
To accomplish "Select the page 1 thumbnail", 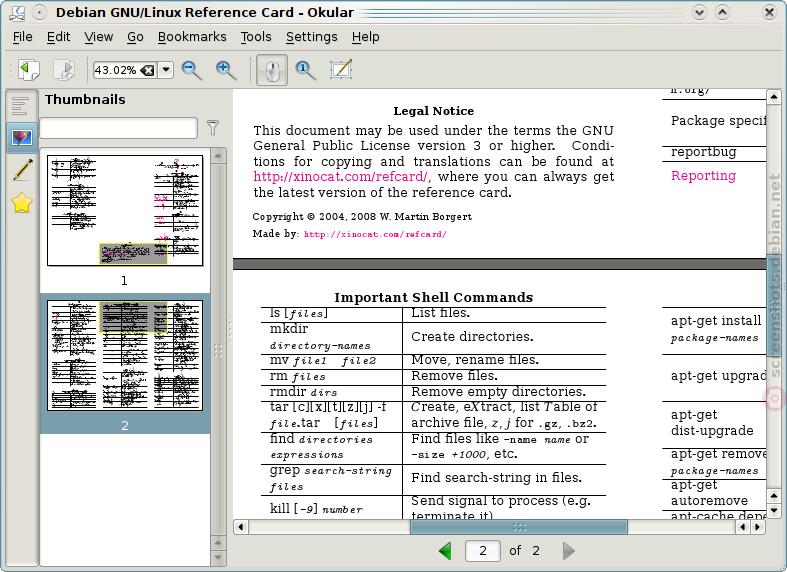I will point(125,210).
